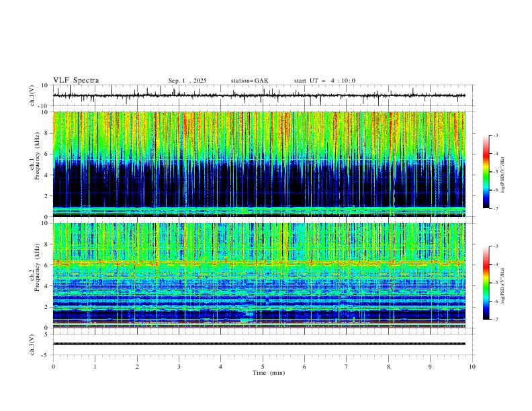The height and width of the screenshot is (411, 532).
Task: Click the "-3" tick on ch.2 color bar
Action: click(496, 246)
